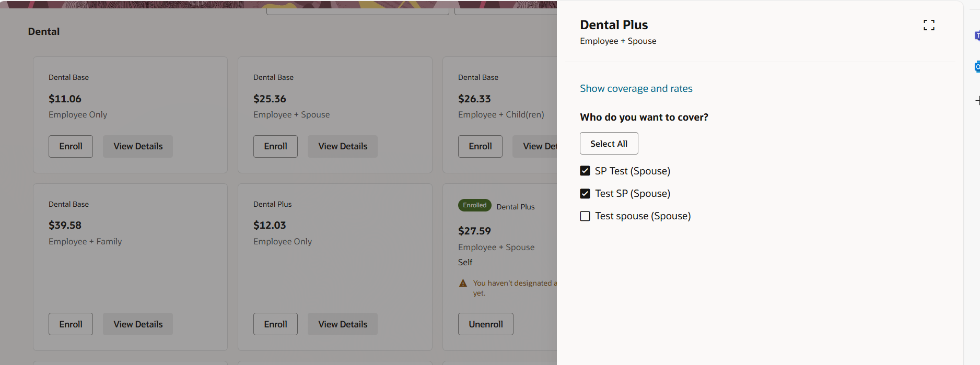Image resolution: width=980 pixels, height=365 pixels.
Task: View Details for $12.03 Dental Plus
Action: tap(343, 324)
